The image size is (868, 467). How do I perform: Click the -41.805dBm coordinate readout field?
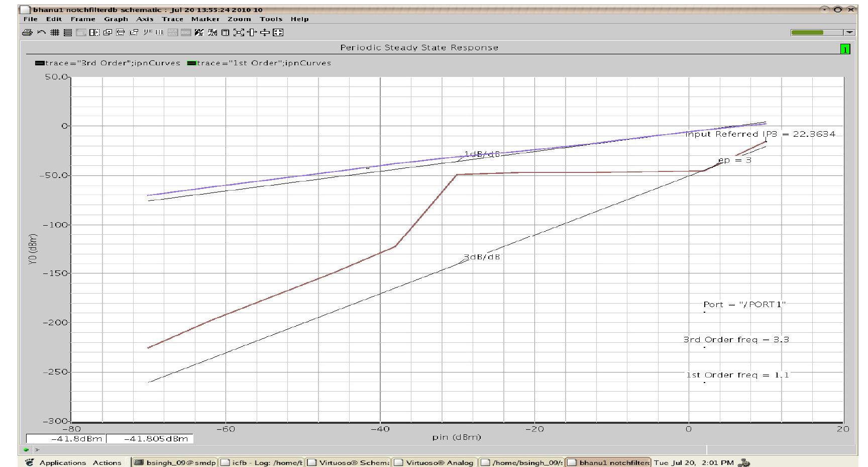click(150, 439)
